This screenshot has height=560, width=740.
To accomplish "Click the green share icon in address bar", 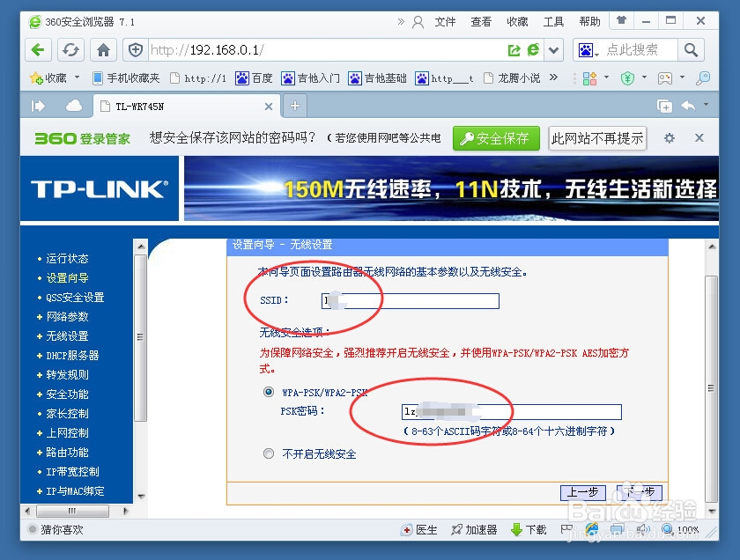I will point(514,50).
